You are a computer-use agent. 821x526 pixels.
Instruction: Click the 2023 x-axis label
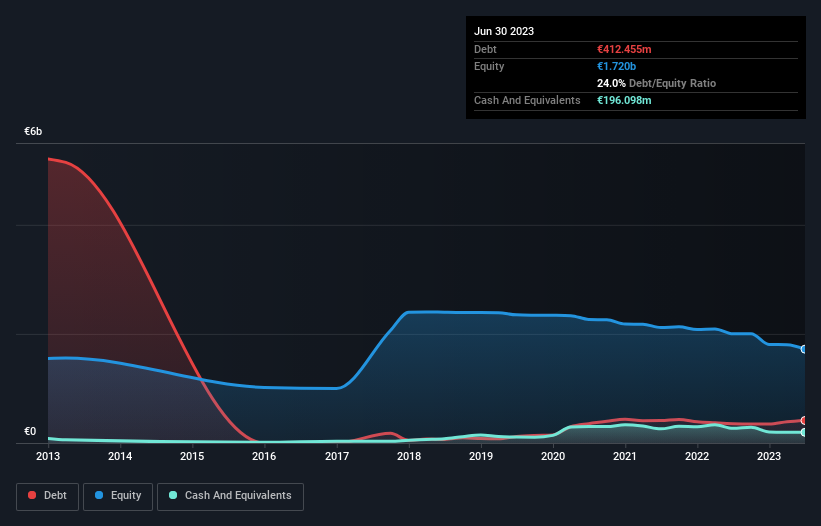tap(769, 456)
